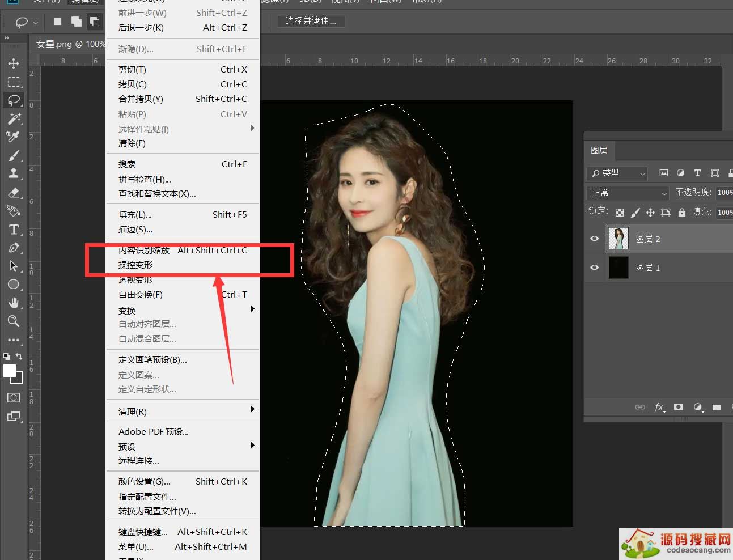This screenshot has width=733, height=560.
Task: Change screen mode icon in toolbox
Action: (14, 417)
